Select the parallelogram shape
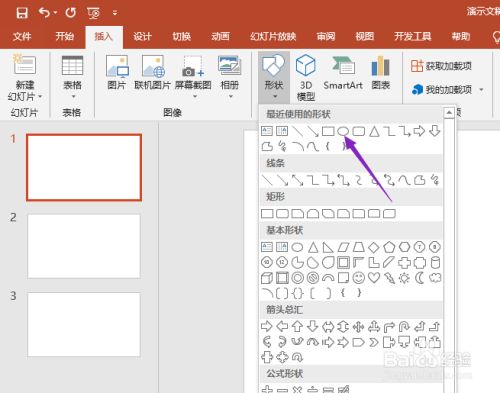500x393 pixels. coord(343,247)
